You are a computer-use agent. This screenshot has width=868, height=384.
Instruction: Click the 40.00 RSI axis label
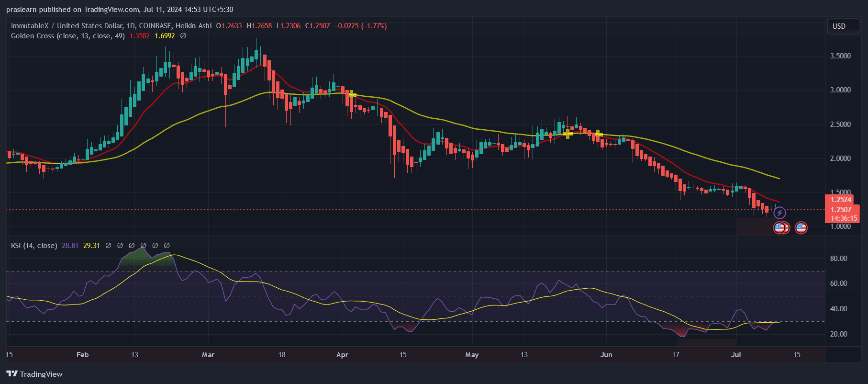[838, 309]
